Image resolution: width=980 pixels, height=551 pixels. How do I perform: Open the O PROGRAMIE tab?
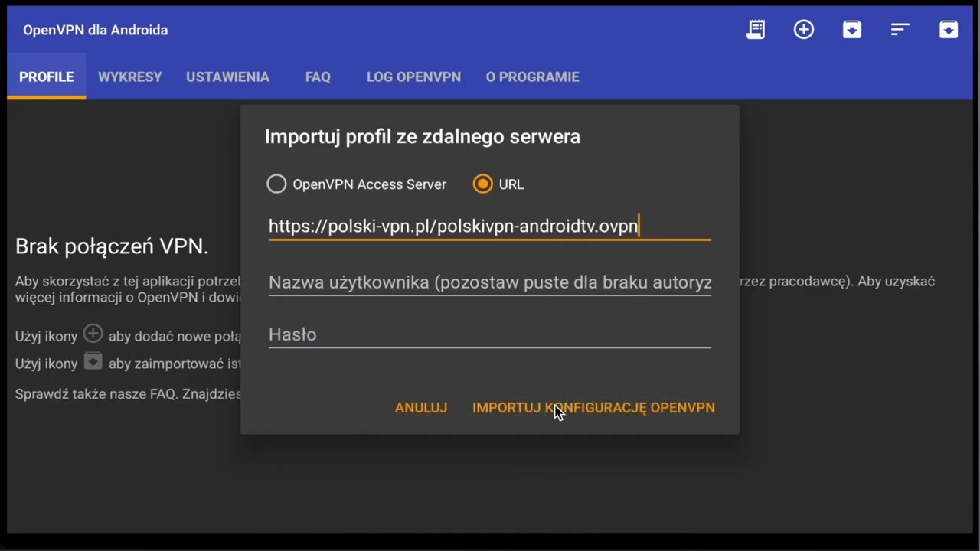coord(533,77)
